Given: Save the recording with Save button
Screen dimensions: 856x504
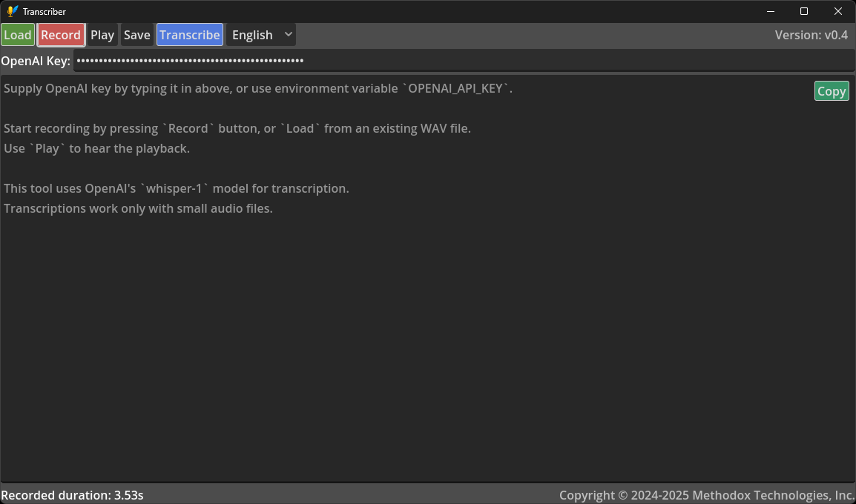Looking at the screenshot, I should tap(137, 35).
